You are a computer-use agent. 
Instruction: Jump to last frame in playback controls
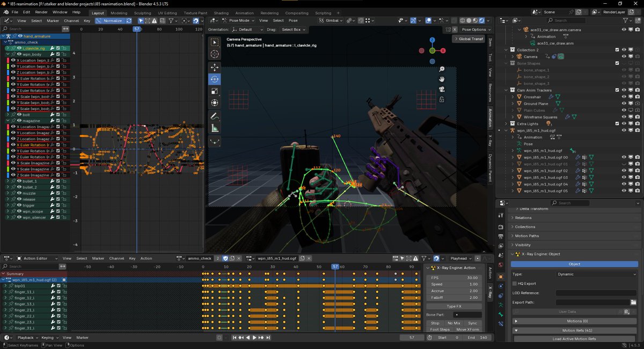[x=268, y=338]
